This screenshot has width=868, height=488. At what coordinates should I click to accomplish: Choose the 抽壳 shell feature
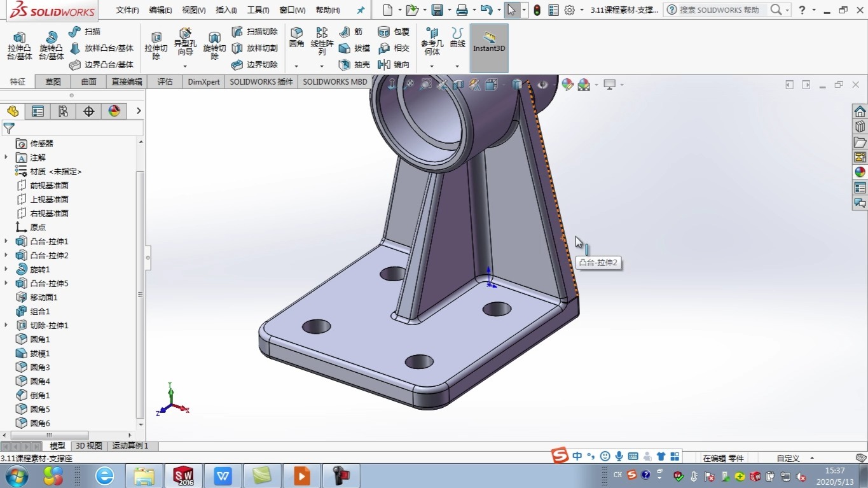(354, 65)
